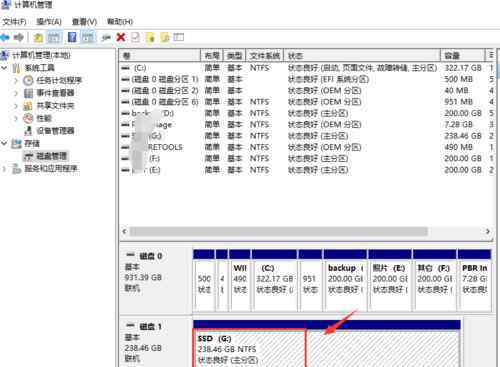Expand the 事件查看器 node

[16, 93]
